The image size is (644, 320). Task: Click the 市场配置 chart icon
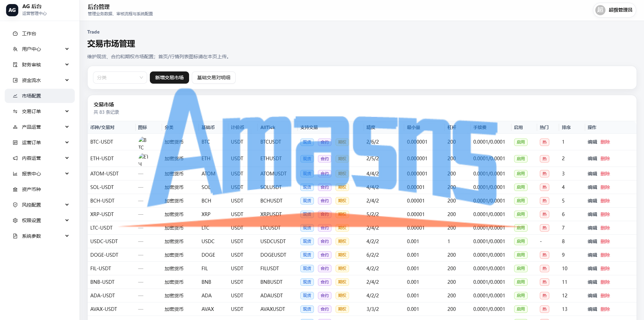[15, 96]
